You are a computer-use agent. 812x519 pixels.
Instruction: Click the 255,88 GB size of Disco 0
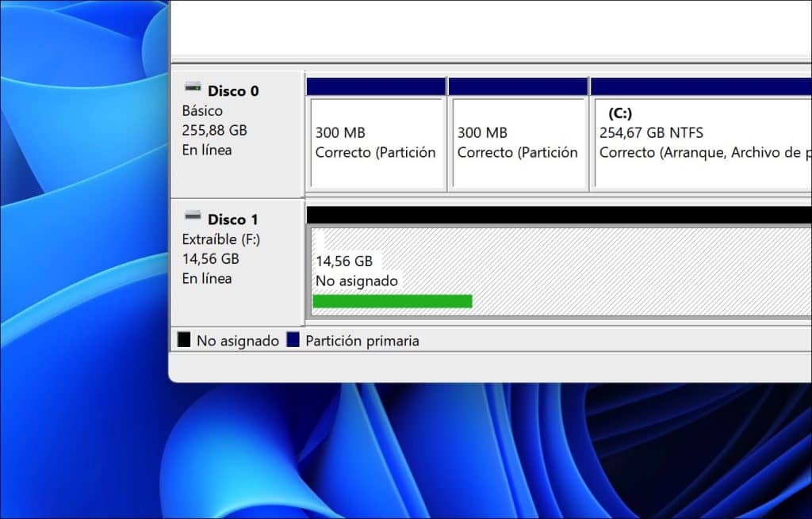tap(214, 131)
